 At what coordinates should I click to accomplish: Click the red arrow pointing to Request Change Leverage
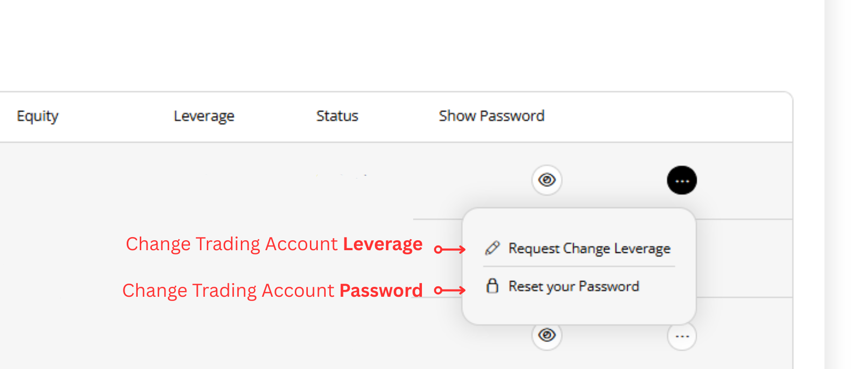(x=450, y=250)
